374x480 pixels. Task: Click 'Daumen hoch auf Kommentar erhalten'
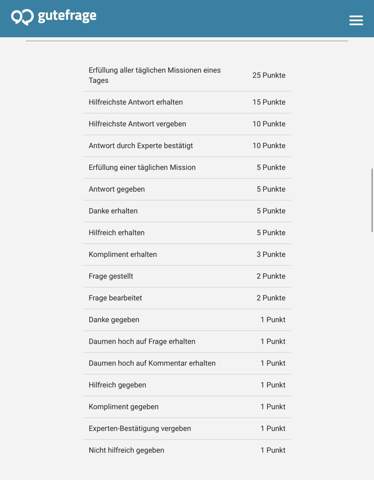[187, 363]
